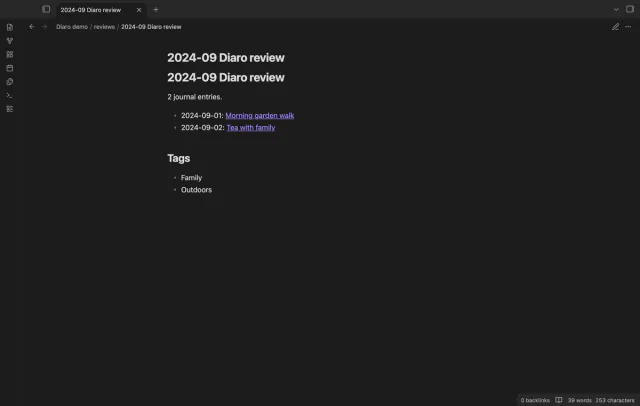Navigate back with the left arrow
This screenshot has width=640, height=406.
pos(31,27)
